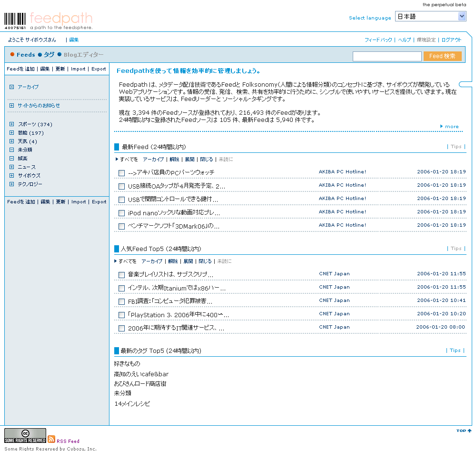Screen dimensions: 476x451
Task: Click the Tips link for 最新のタグ Top5
Action: tap(455, 350)
